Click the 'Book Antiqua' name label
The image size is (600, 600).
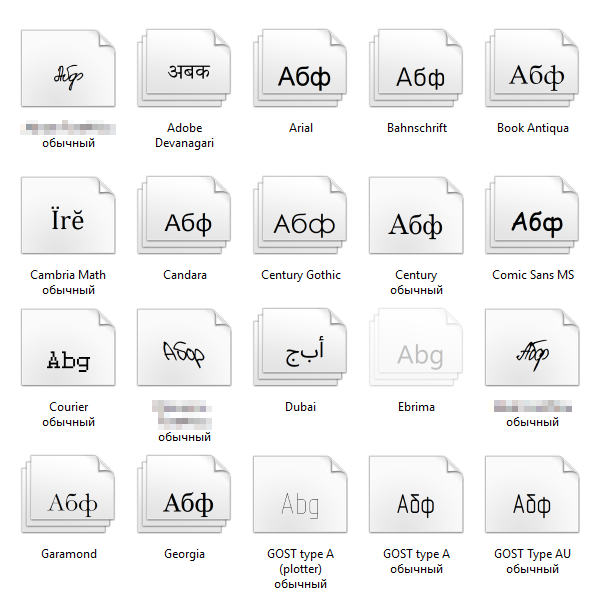533,128
